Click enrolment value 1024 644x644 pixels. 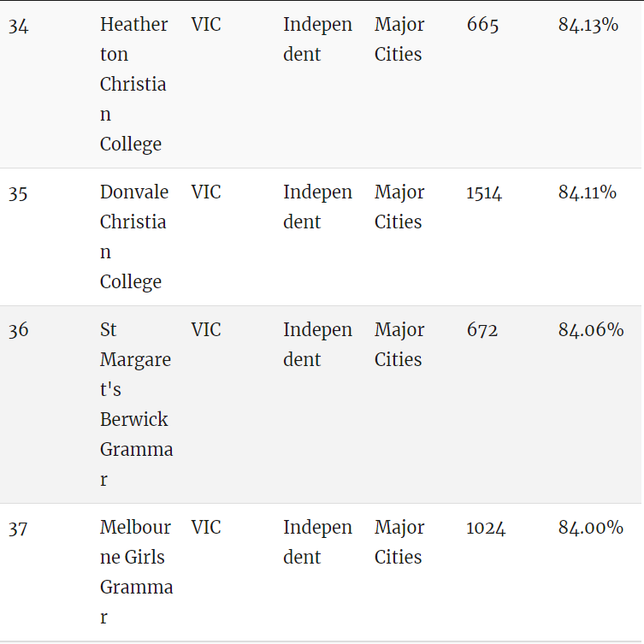click(486, 528)
